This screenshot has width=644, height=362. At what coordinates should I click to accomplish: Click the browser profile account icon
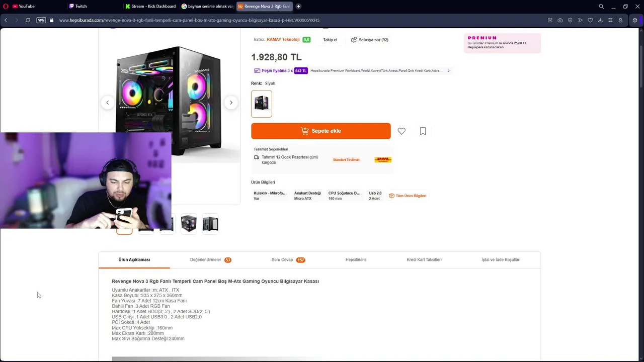[620, 20]
